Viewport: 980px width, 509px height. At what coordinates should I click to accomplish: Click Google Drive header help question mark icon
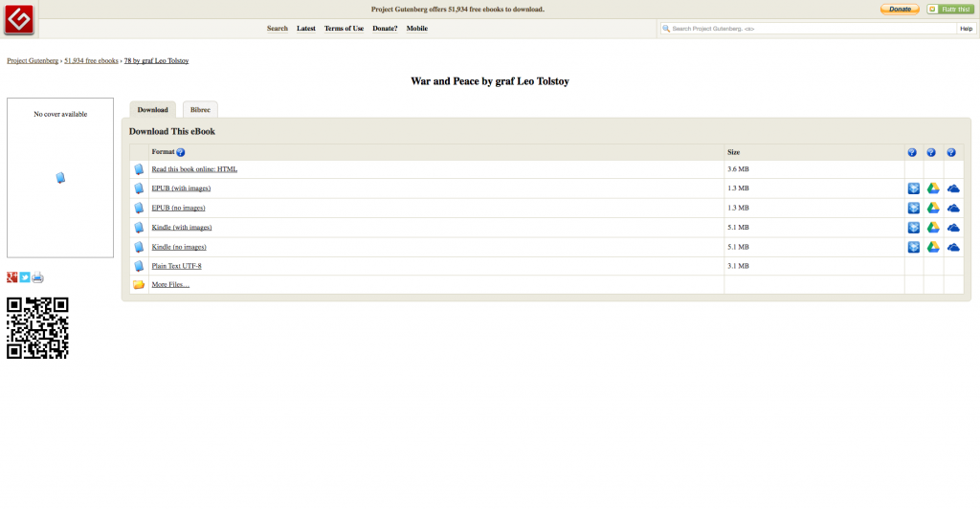931,152
